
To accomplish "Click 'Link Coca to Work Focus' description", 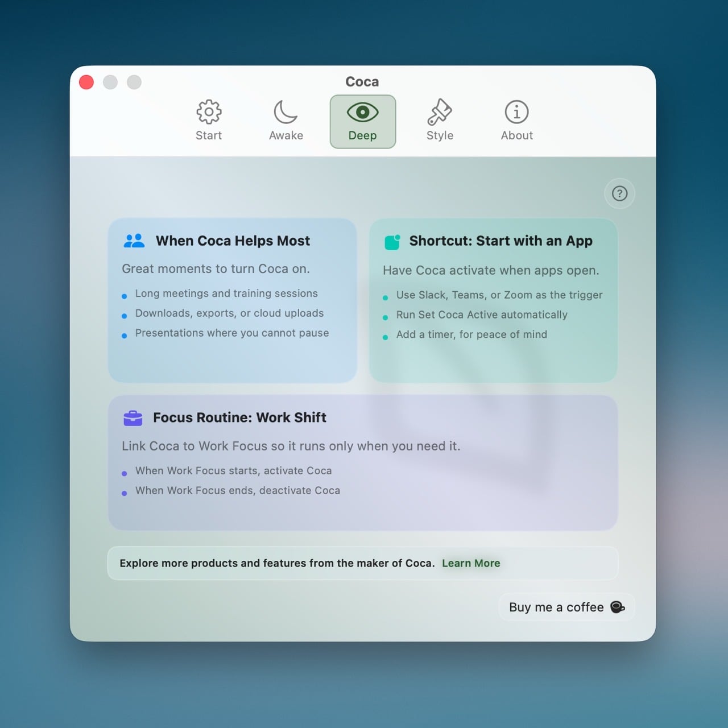I will pyautogui.click(x=291, y=446).
